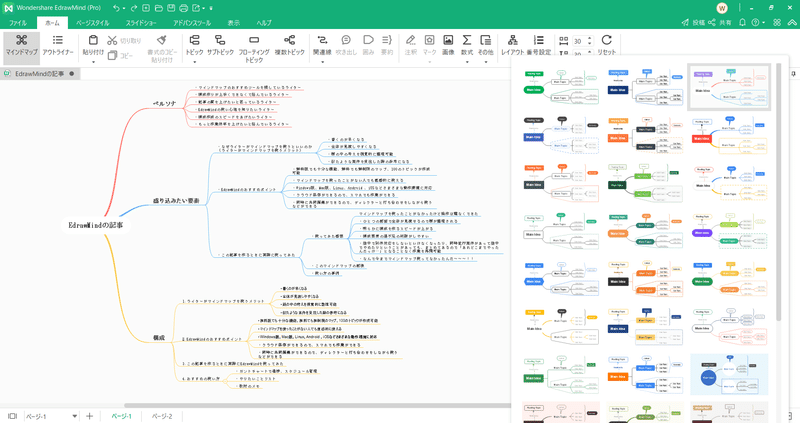
Task: Select the ホーム ribbon tab
Action: click(x=53, y=23)
